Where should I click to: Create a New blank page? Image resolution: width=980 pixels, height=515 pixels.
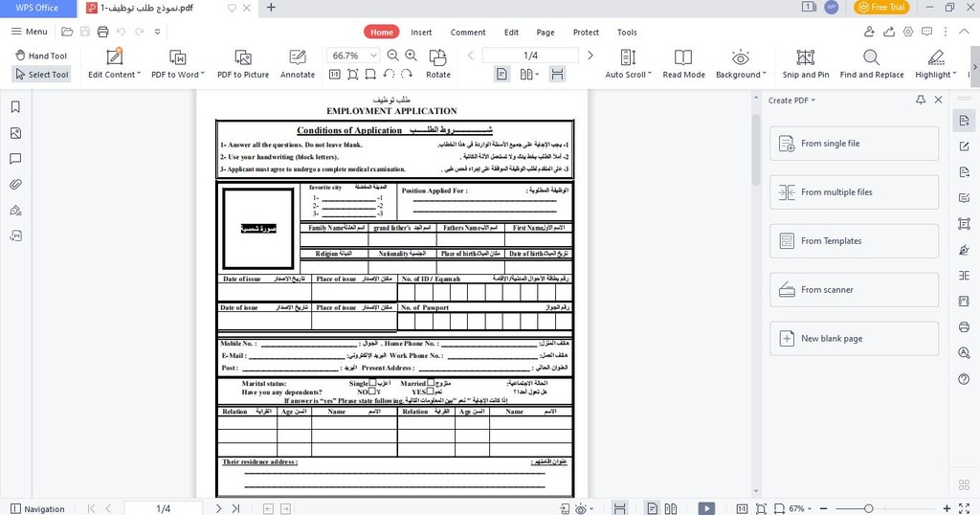pyautogui.click(x=854, y=339)
